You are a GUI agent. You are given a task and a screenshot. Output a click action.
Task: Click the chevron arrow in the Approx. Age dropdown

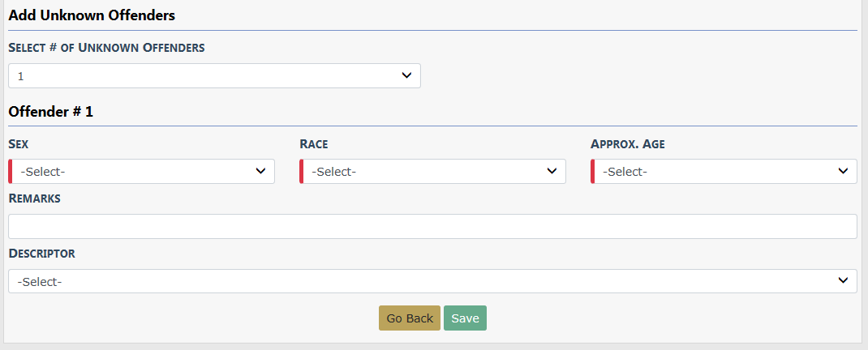pyautogui.click(x=843, y=171)
